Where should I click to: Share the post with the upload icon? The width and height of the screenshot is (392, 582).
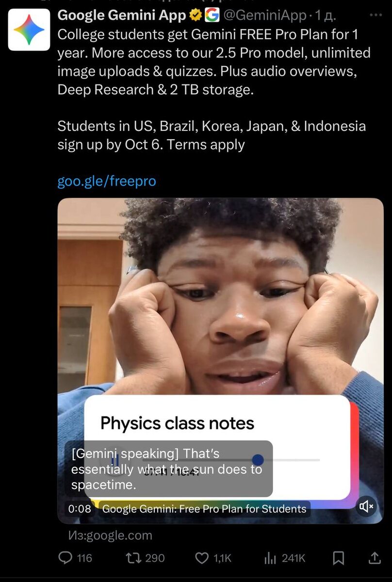tap(375, 558)
